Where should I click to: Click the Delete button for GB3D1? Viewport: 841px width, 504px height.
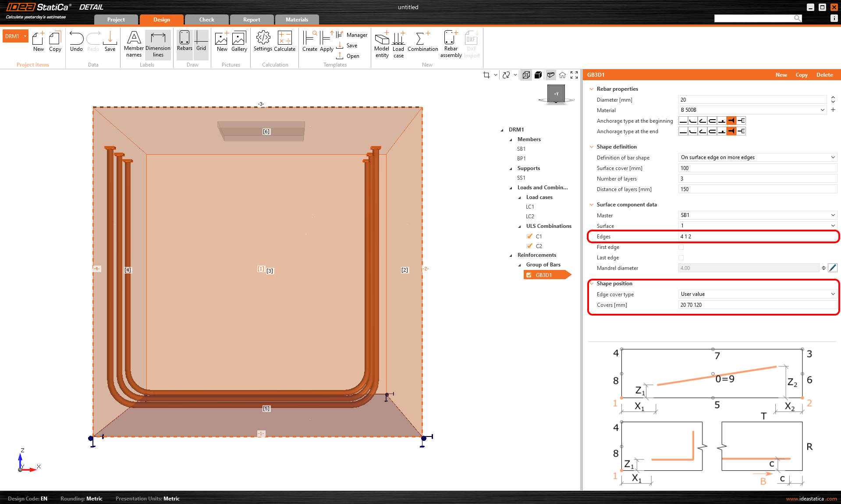coord(824,75)
